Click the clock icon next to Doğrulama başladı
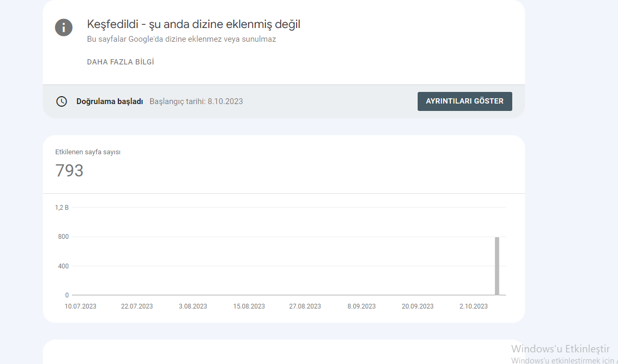 click(x=61, y=101)
